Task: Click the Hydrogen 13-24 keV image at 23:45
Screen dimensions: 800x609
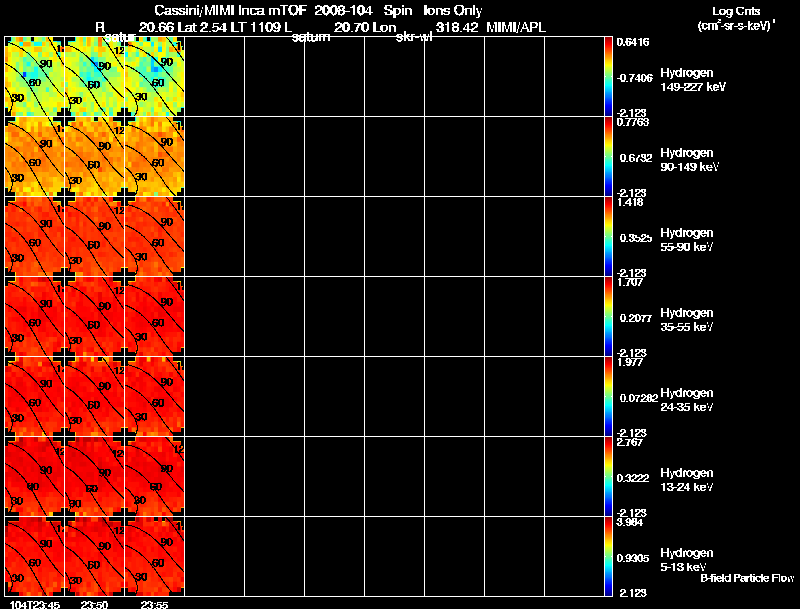Action: [35, 477]
